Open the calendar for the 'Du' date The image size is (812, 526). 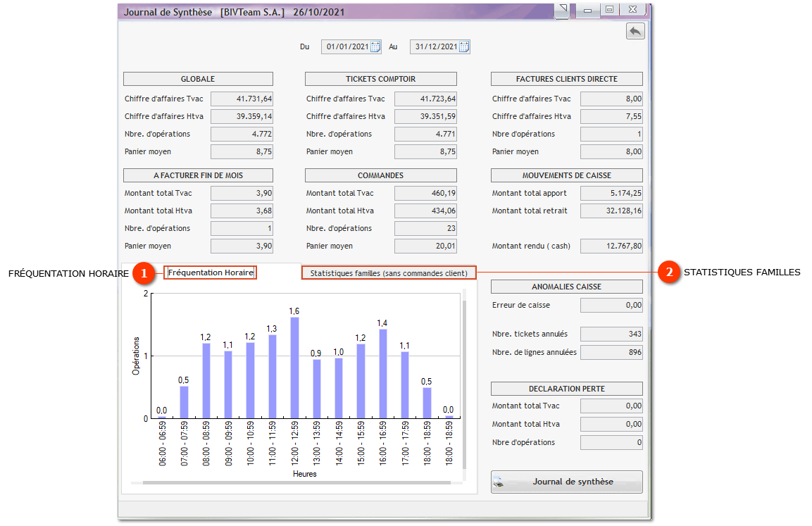tap(375, 47)
